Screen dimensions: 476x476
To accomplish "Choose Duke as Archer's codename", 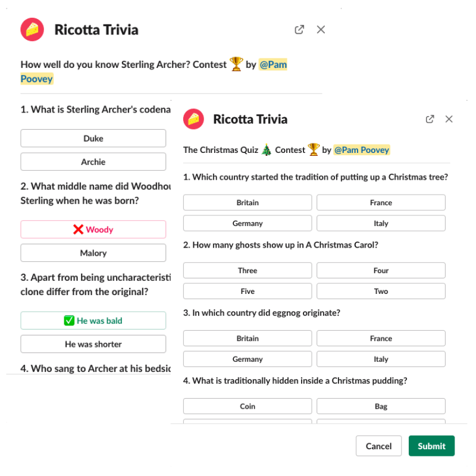I will tap(93, 139).
